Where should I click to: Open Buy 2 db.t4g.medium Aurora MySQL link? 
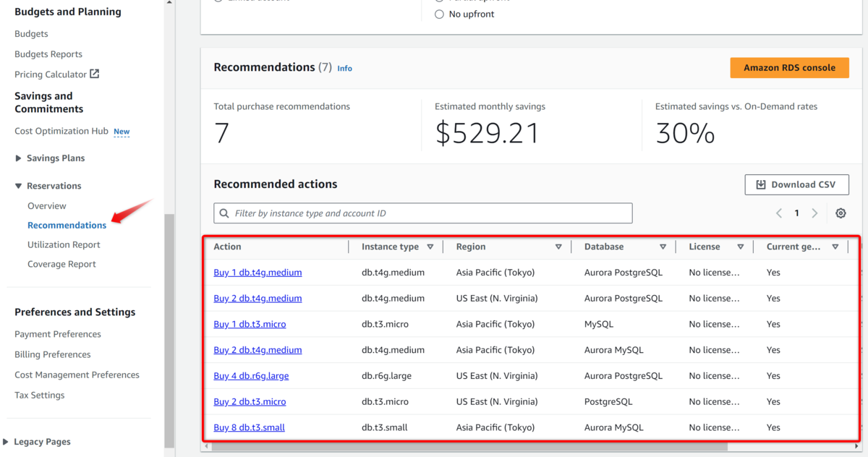point(258,350)
